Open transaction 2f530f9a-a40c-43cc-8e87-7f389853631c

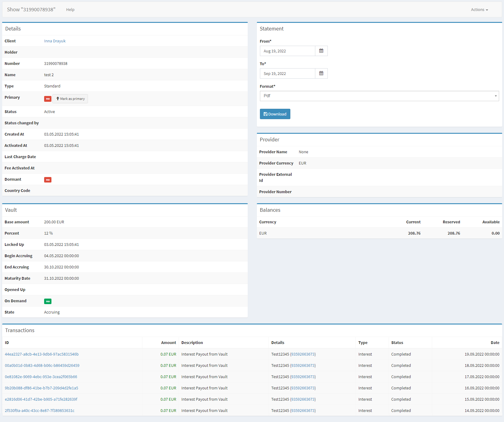(x=40, y=411)
